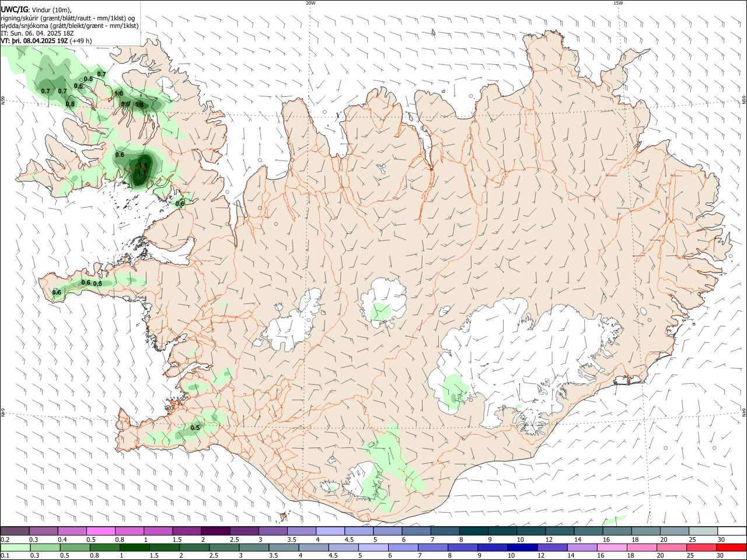
Task: Select darkest green rain swatch between 1 and 1.5
Action: pos(135,548)
